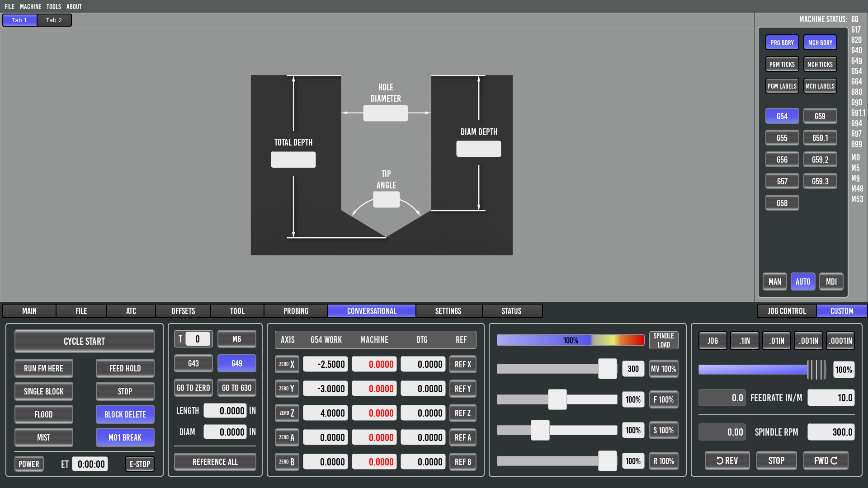The image size is (868, 488).
Task: Enable MCH LABELS display
Action: 820,86
